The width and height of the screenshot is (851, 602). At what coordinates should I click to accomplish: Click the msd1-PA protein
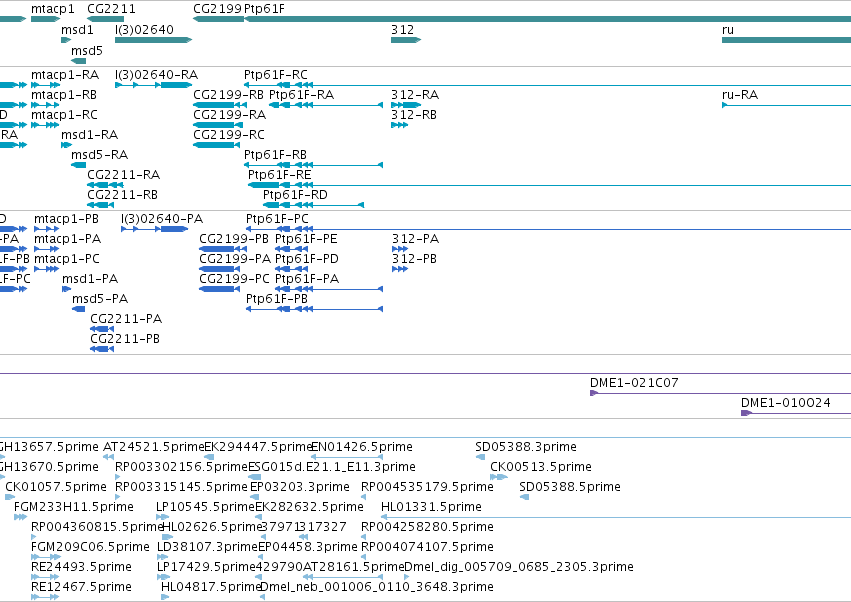[x=66, y=289]
